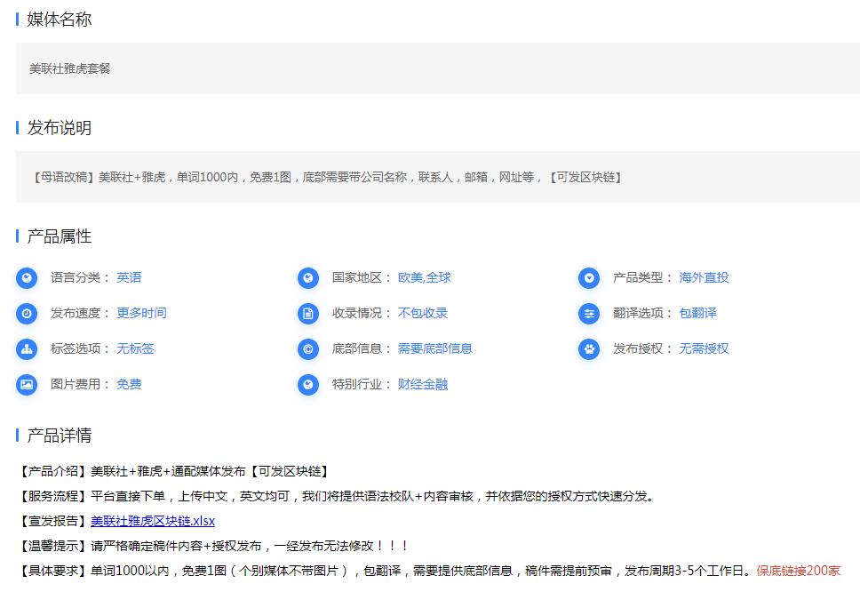Click the 美联社雅虎套餐 media name field
Screen dimensions: 868x608
tap(438, 68)
